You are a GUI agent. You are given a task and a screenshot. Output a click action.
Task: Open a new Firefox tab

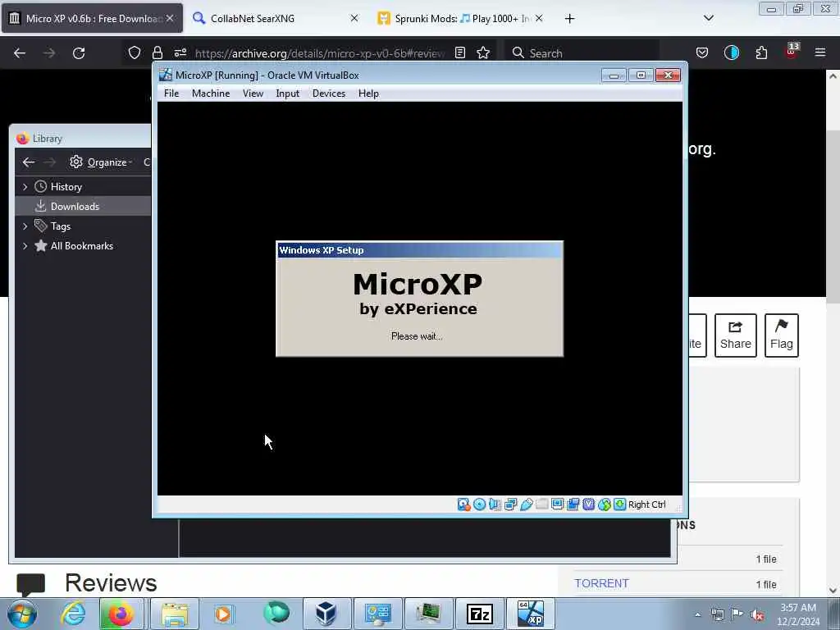click(x=569, y=19)
